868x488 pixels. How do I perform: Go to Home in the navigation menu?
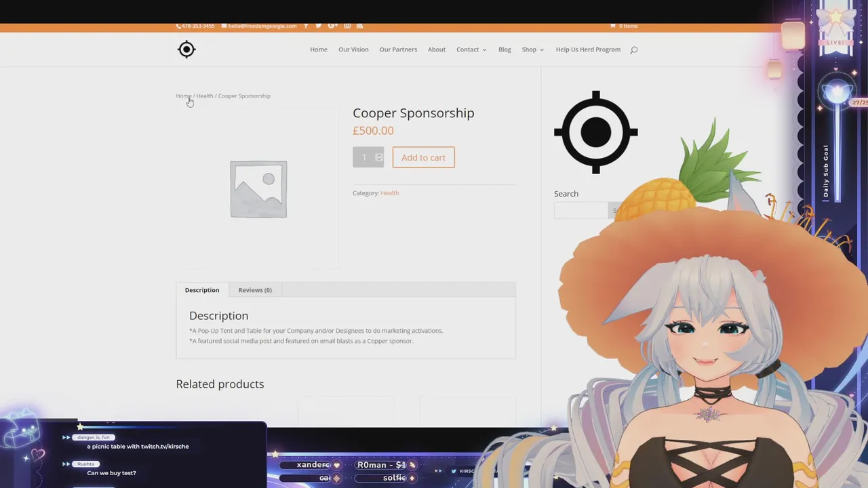[319, 49]
